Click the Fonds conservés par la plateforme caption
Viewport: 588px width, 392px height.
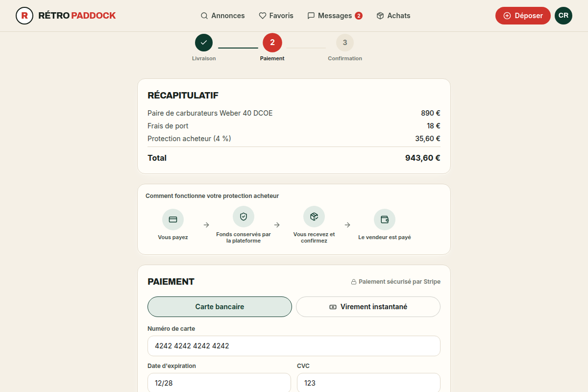[244, 238]
